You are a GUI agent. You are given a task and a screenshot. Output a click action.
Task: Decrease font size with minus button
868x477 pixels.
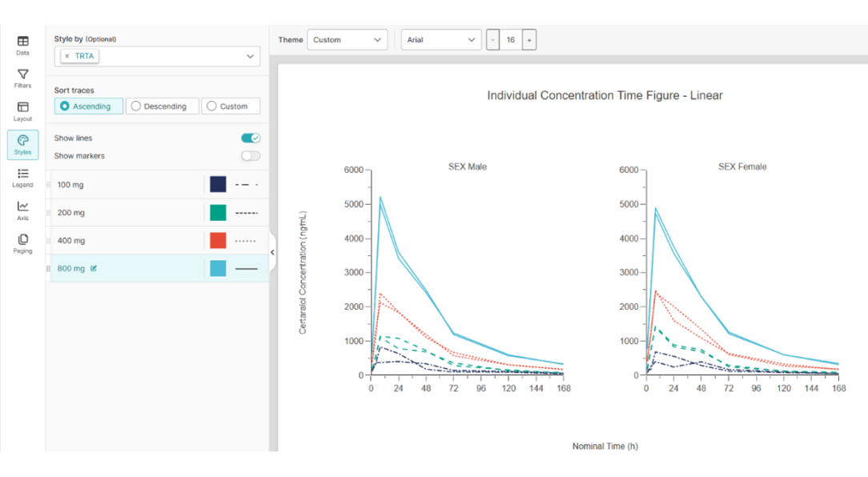(x=492, y=40)
